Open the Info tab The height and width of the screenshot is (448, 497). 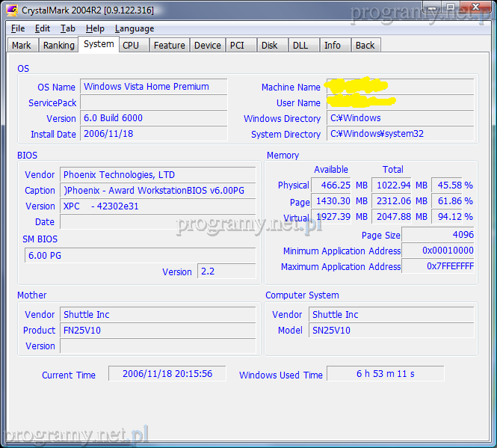click(x=333, y=46)
